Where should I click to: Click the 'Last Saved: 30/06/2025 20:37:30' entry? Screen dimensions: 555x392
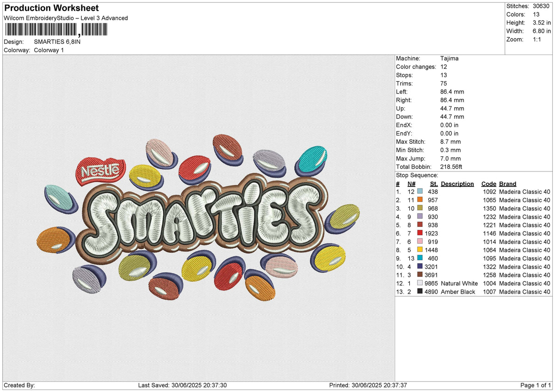click(x=182, y=386)
